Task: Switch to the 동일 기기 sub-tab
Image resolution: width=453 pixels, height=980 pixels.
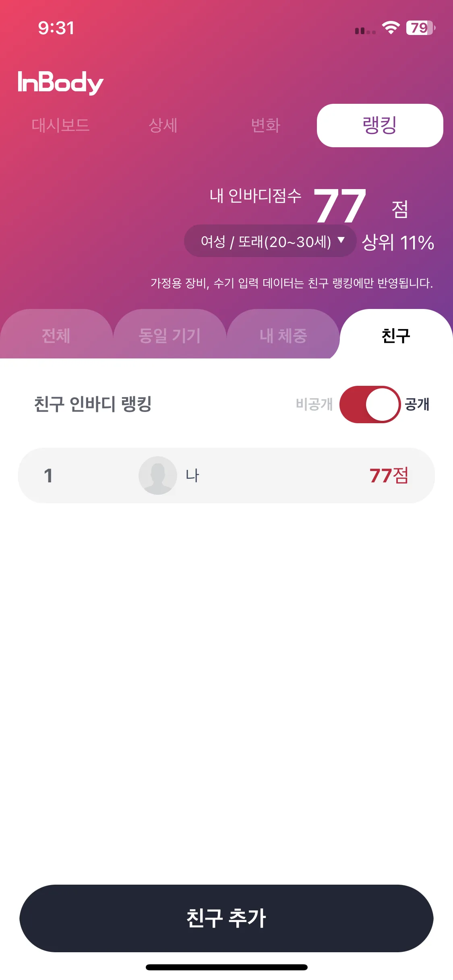Action: 170,335
